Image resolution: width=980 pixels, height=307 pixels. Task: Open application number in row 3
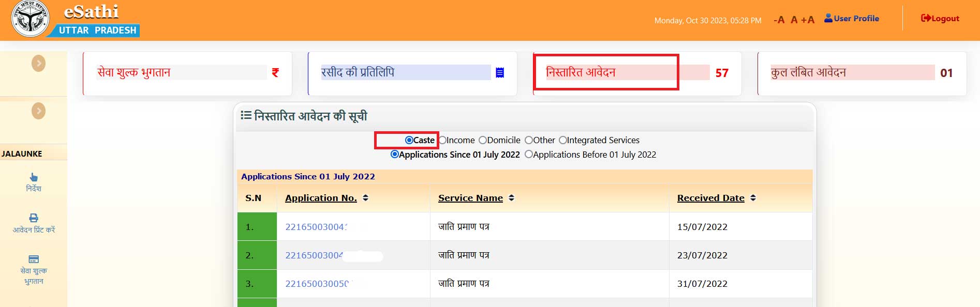[317, 284]
